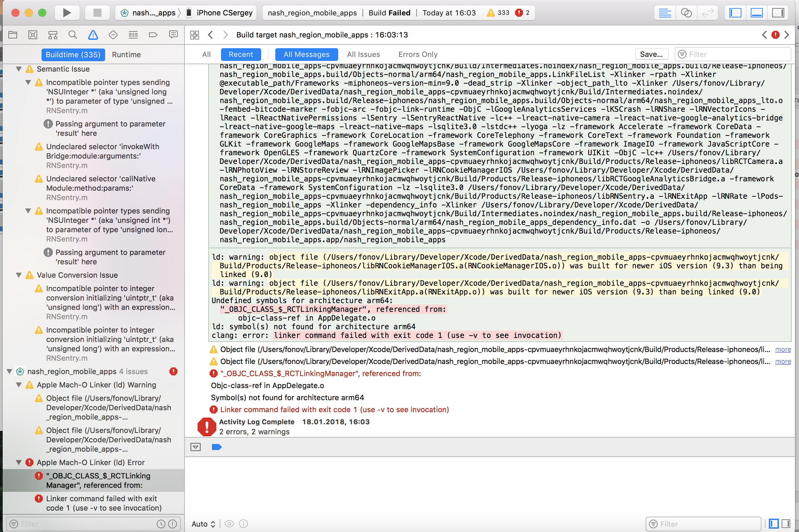Open the Symbol navigator icon
This screenshot has height=532, width=799.
[53, 34]
